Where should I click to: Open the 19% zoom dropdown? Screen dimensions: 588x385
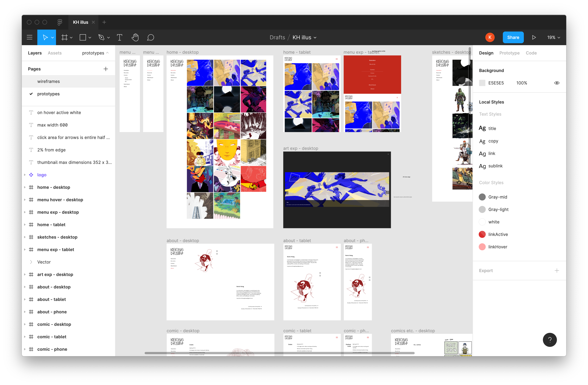pyautogui.click(x=553, y=37)
